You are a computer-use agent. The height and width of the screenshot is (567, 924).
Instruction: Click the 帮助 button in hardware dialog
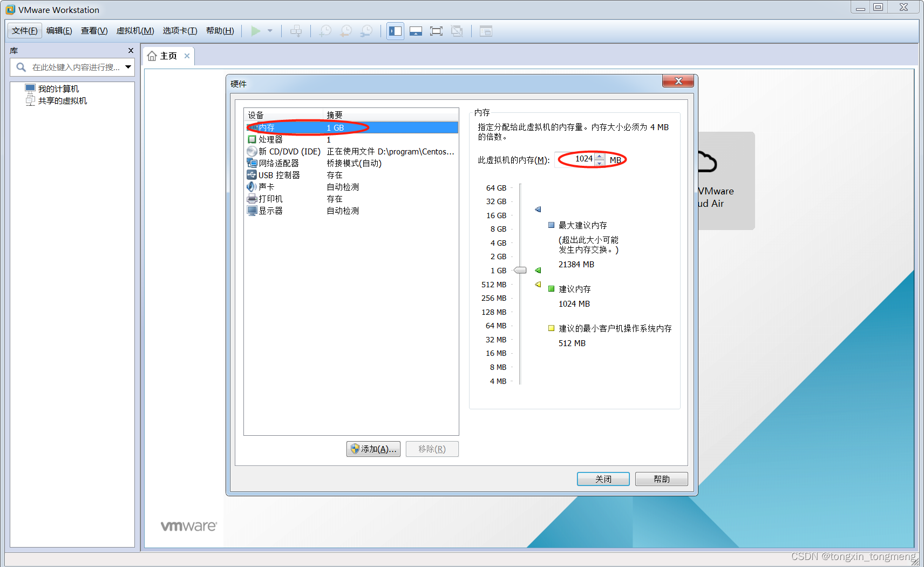coord(662,479)
